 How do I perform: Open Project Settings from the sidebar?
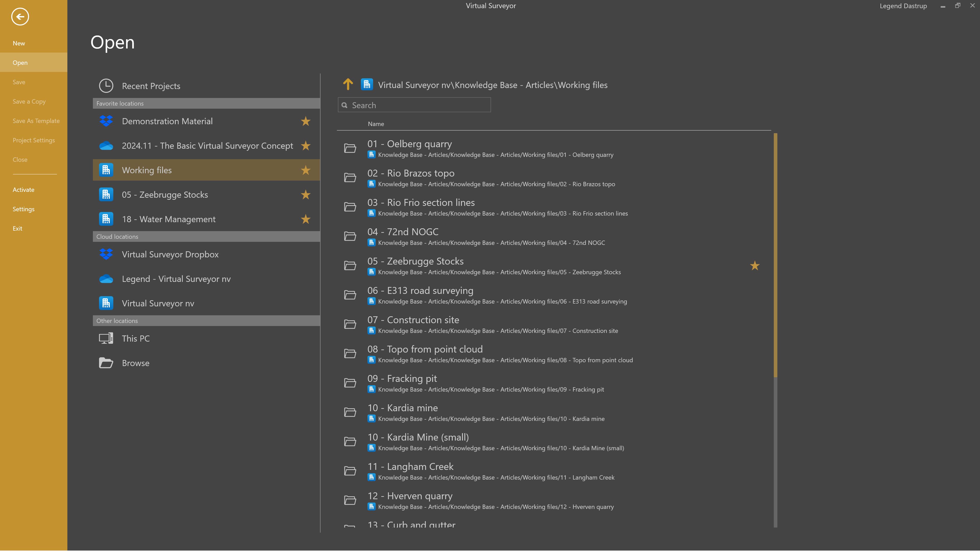33,140
